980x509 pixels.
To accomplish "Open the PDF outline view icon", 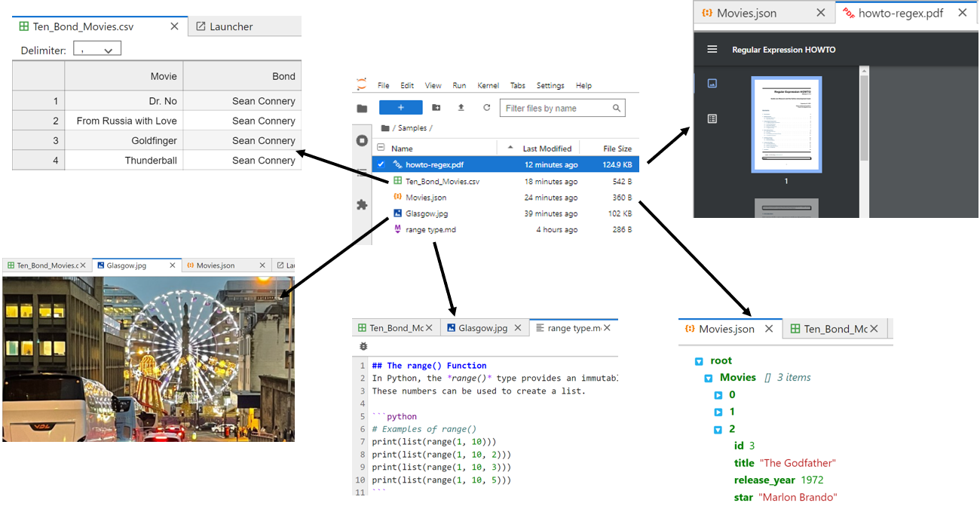I will coord(712,118).
